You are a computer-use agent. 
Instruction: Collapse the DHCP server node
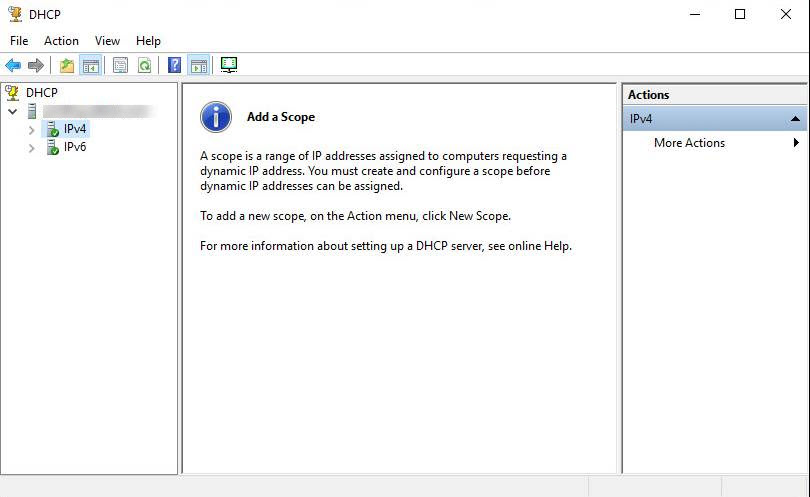tap(12, 112)
